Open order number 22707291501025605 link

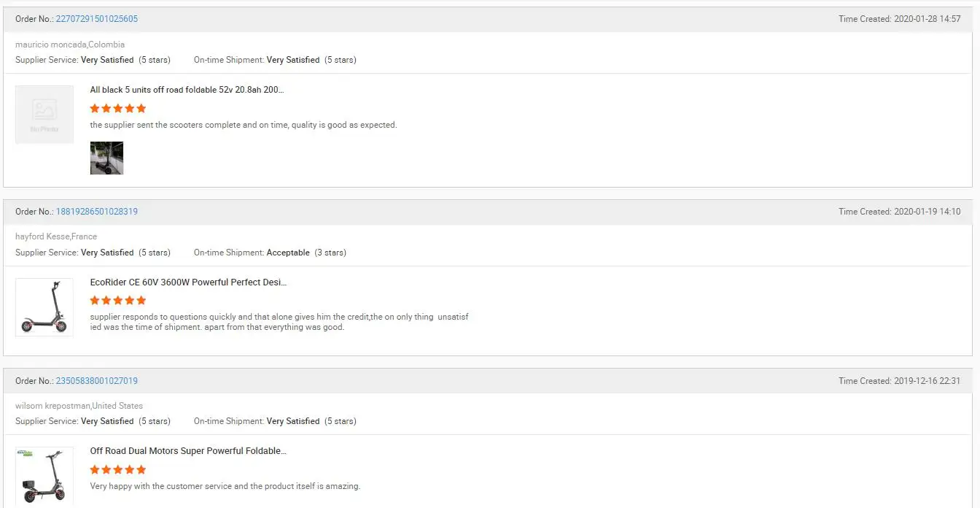pos(97,19)
